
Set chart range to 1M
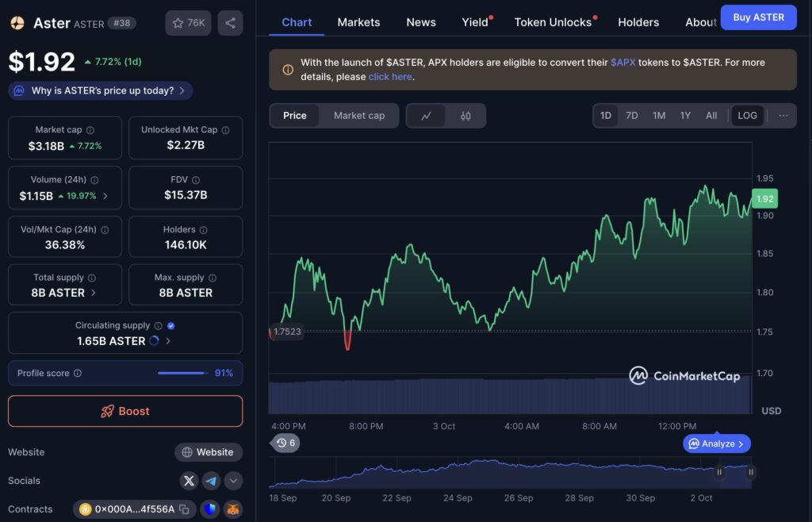659,116
